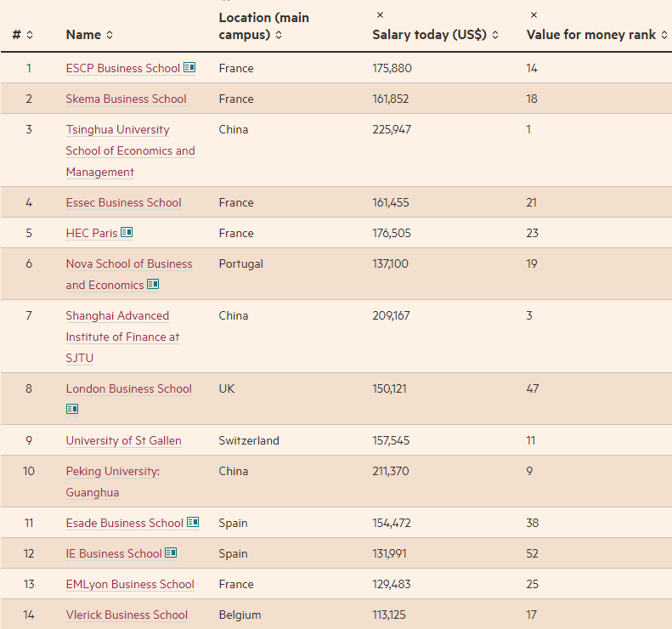This screenshot has height=629, width=672.
Task: Select value for money rank 52
Action: click(x=533, y=553)
